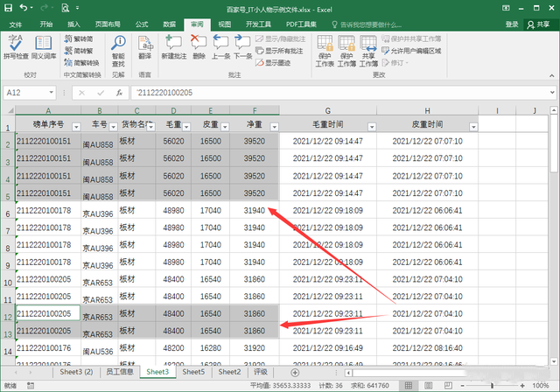Toggle 显示所有批注 show all comments
Viewport: 560px width, 392px height.
click(x=283, y=51)
